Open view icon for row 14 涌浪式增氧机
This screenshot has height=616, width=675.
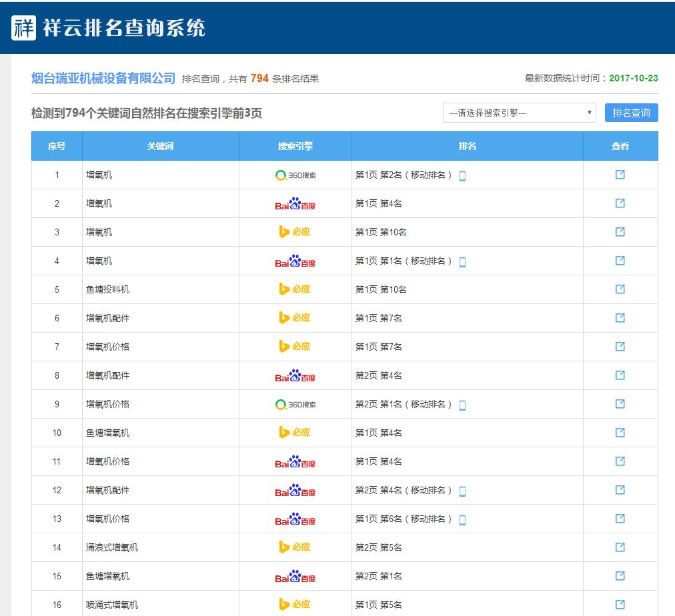620,547
